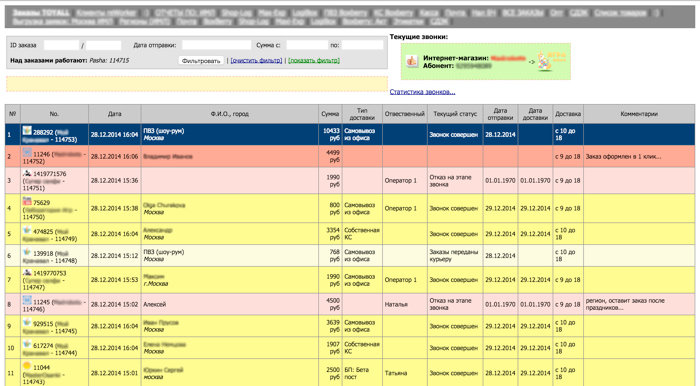Screen dimensions: 700x386
Task: Open the Заказы TOYALL menu item
Action: (41, 12)
